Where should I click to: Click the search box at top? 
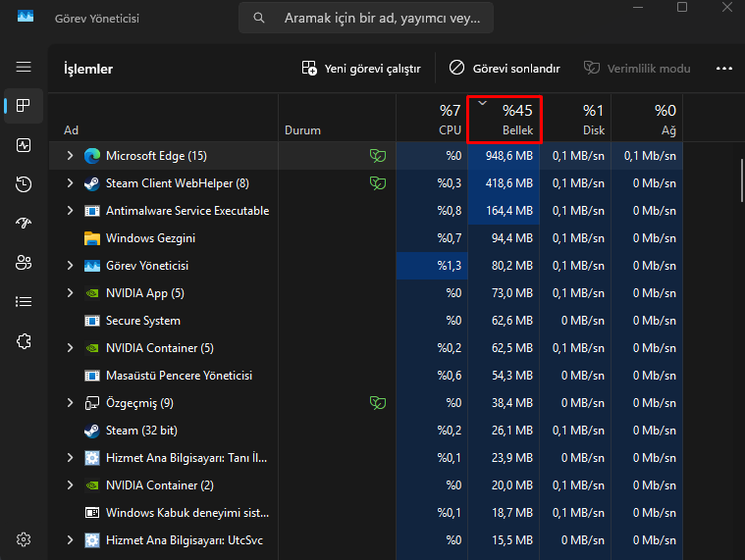pos(366,18)
